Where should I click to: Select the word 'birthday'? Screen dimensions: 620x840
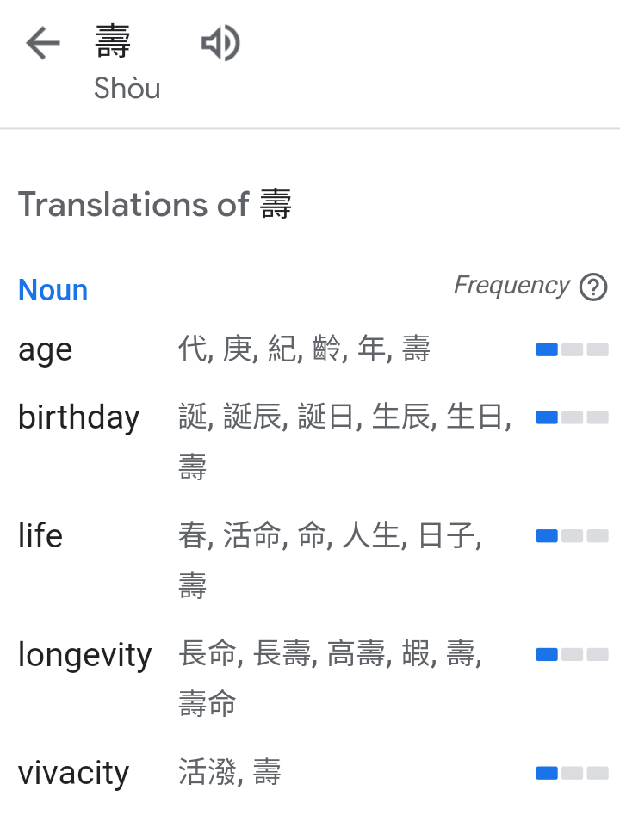coord(78,417)
